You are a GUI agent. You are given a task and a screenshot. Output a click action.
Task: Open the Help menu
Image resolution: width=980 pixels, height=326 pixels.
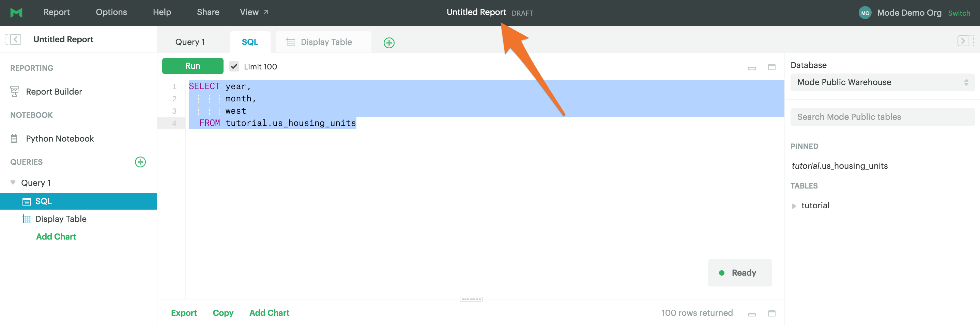[162, 12]
